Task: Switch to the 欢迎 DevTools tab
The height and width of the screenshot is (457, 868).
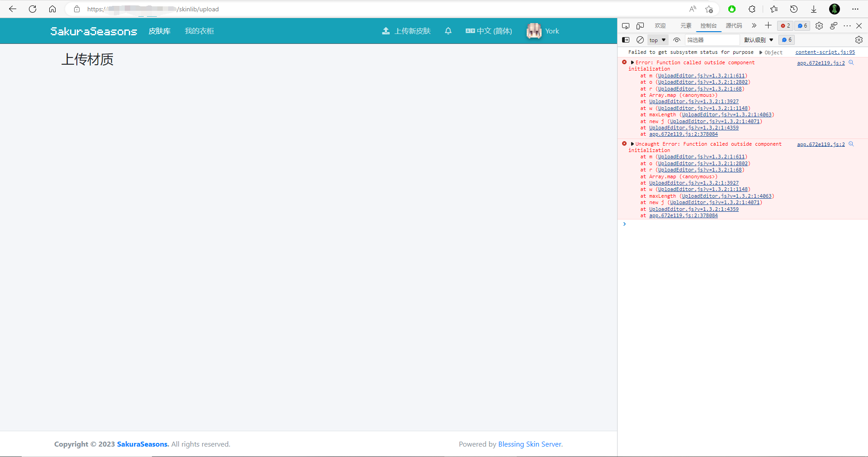Action: [x=660, y=26]
